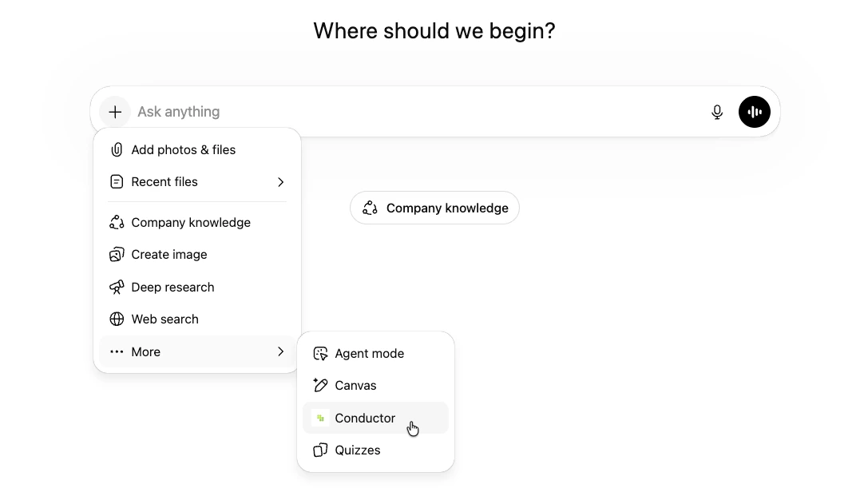Select Agent mode from the submenu

click(369, 353)
